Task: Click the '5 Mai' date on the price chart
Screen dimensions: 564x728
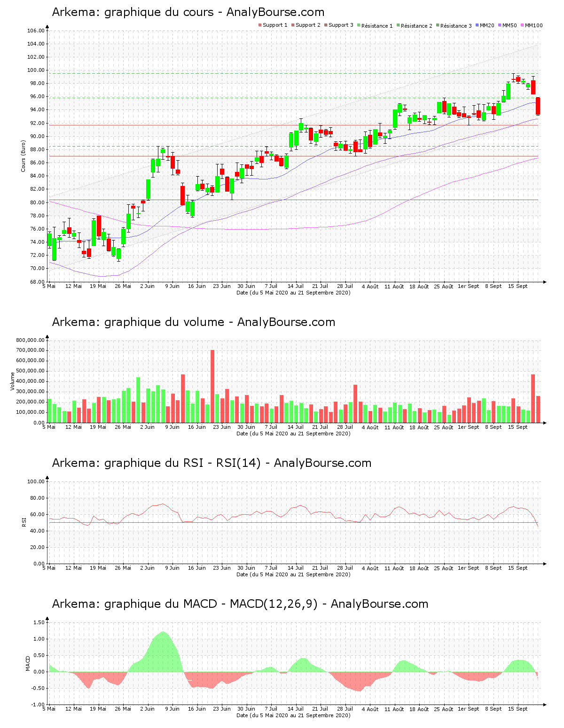Action: 49,286
